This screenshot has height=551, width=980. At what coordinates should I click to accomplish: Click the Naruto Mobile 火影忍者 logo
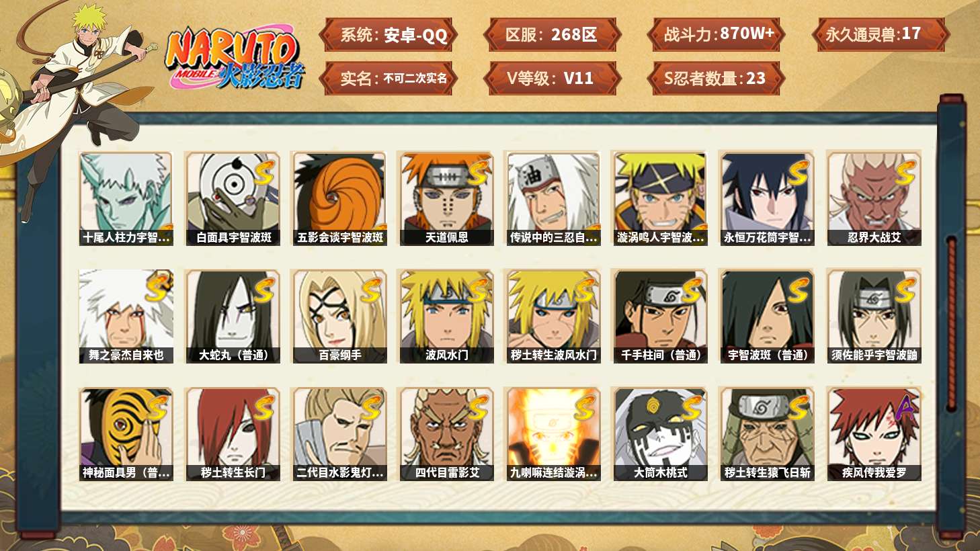click(236, 58)
